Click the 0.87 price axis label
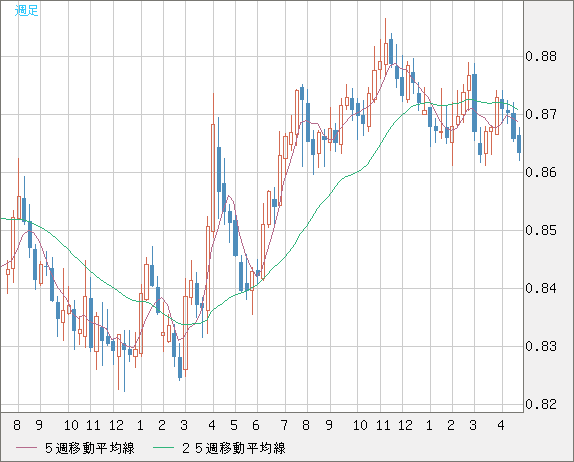574x462 pixels. [541, 114]
